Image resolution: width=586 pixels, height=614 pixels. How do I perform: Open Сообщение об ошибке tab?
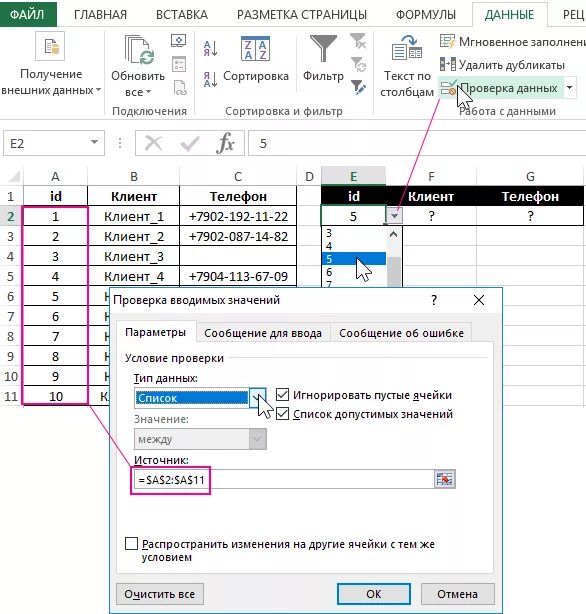(401, 333)
